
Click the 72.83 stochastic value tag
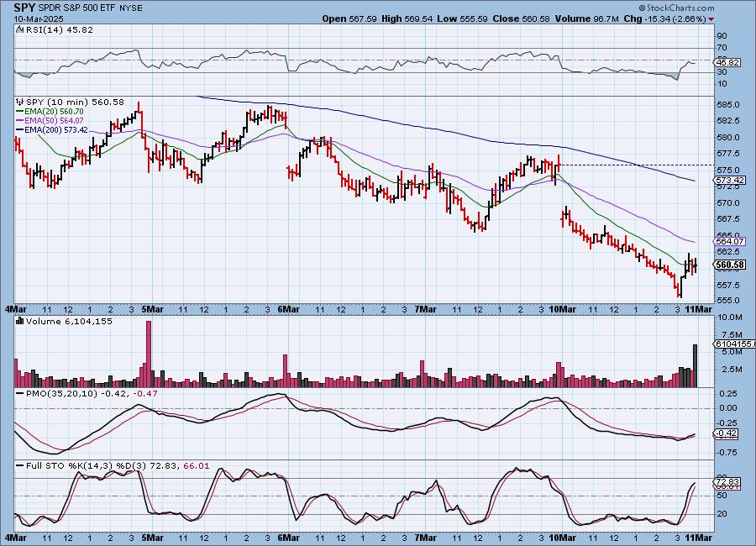(x=728, y=482)
